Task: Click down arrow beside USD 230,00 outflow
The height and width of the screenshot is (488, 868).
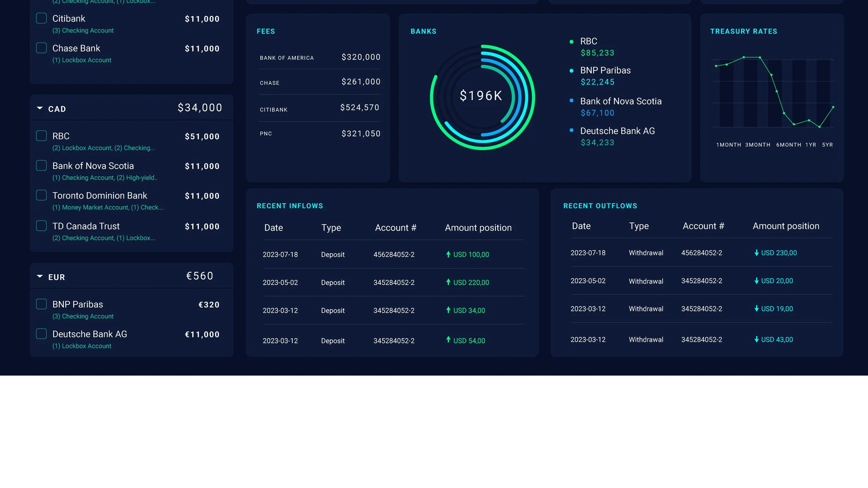Action: click(x=756, y=253)
